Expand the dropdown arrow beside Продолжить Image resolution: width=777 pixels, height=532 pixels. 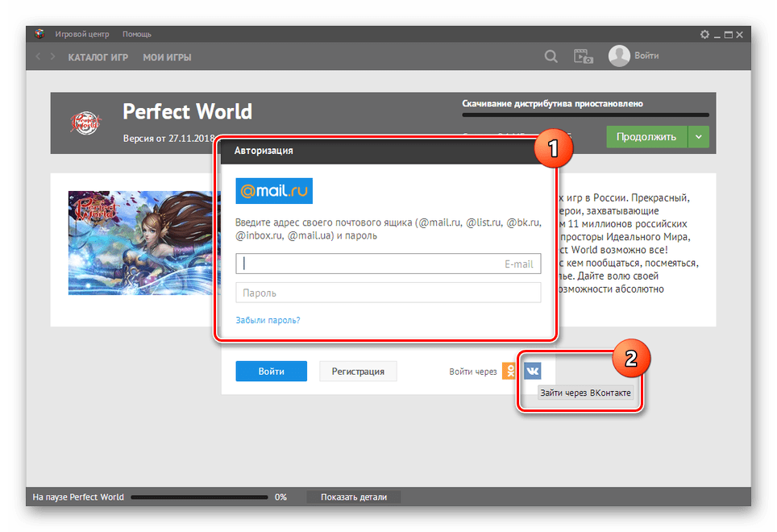698,137
